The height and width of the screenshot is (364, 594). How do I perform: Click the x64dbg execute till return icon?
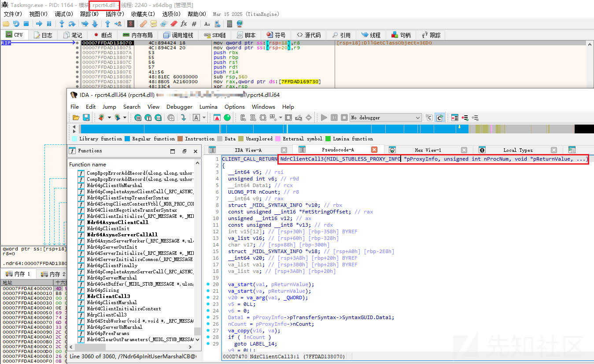pyautogui.click(x=107, y=24)
